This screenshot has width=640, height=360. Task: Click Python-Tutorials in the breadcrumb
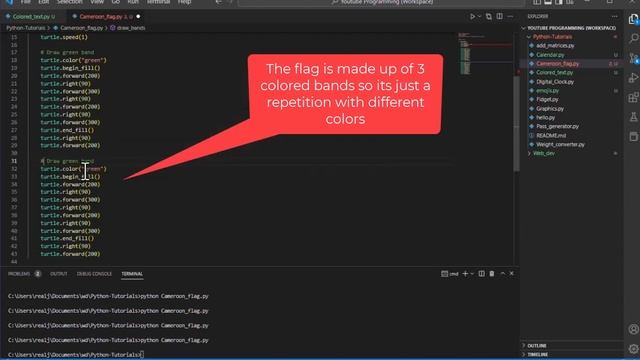25,28
